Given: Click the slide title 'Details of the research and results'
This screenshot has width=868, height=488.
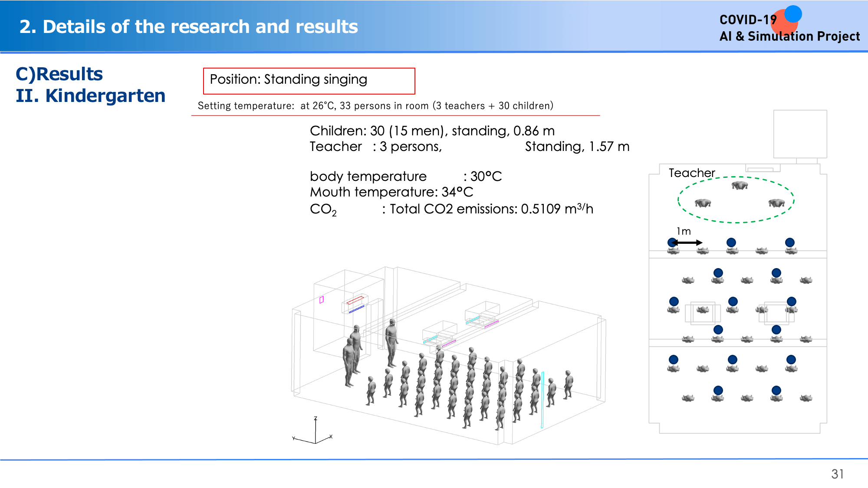Looking at the screenshot, I should click(x=189, y=27).
